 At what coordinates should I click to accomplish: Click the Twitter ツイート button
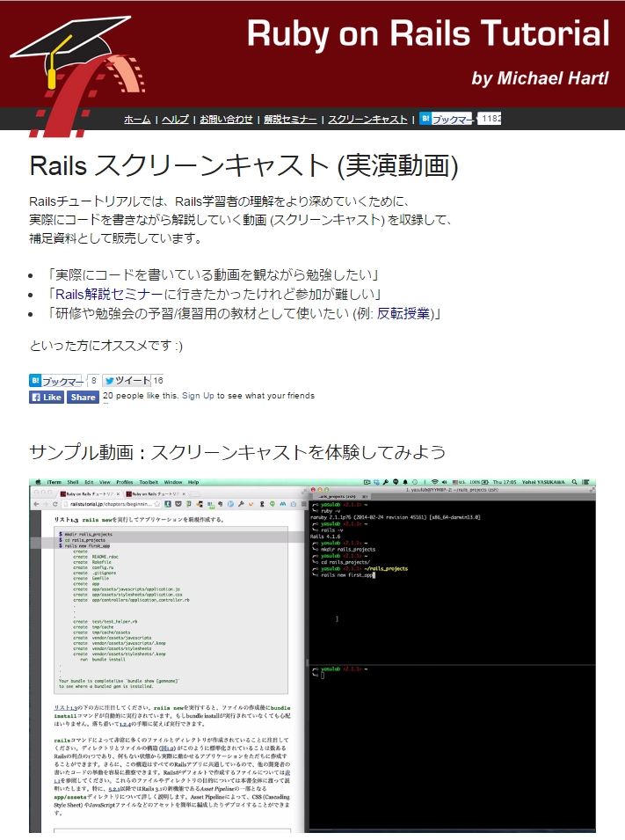tap(127, 380)
